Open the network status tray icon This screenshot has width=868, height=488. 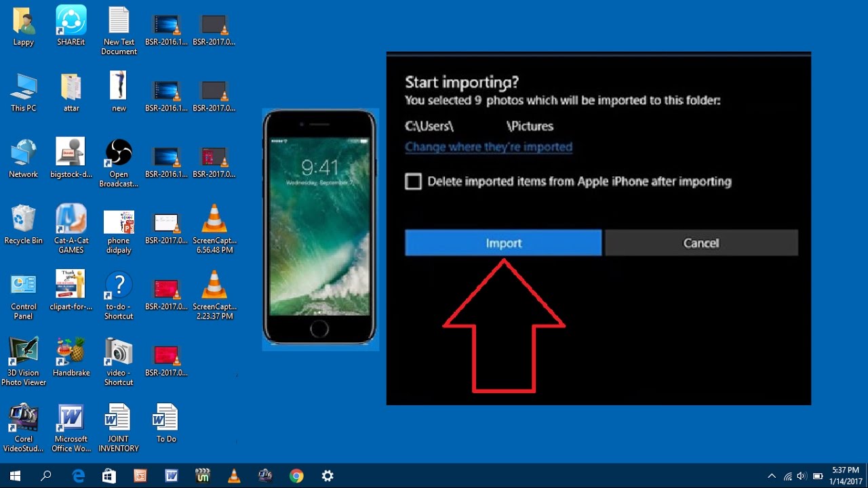(x=788, y=476)
